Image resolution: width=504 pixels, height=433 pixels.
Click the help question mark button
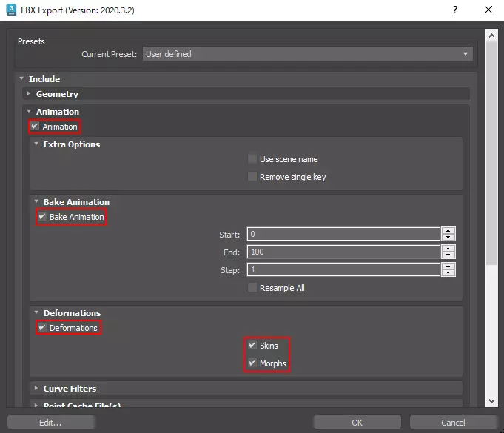point(454,10)
